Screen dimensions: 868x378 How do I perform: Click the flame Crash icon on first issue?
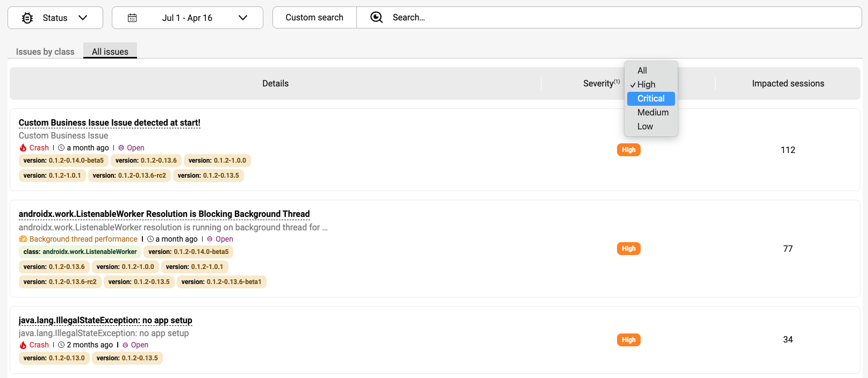click(x=23, y=148)
